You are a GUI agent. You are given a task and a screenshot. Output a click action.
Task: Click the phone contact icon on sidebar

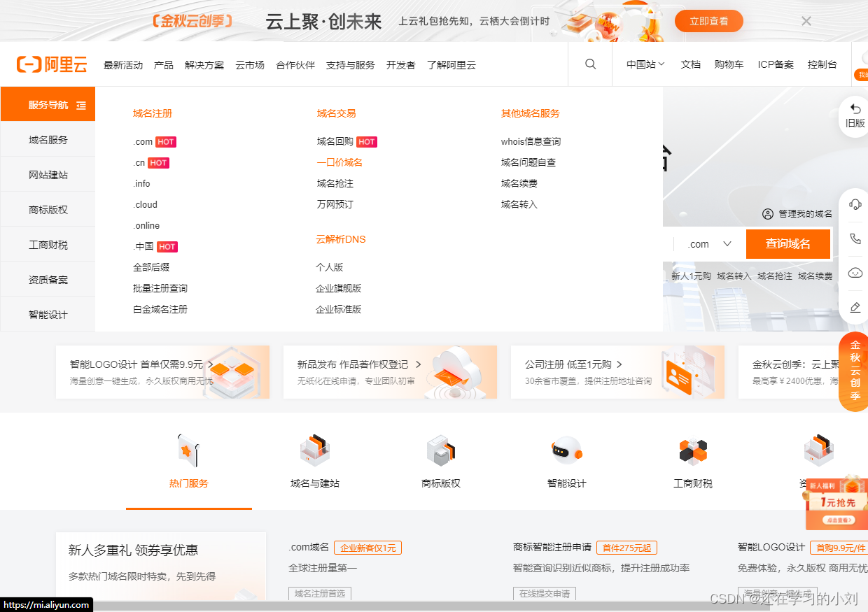point(855,239)
